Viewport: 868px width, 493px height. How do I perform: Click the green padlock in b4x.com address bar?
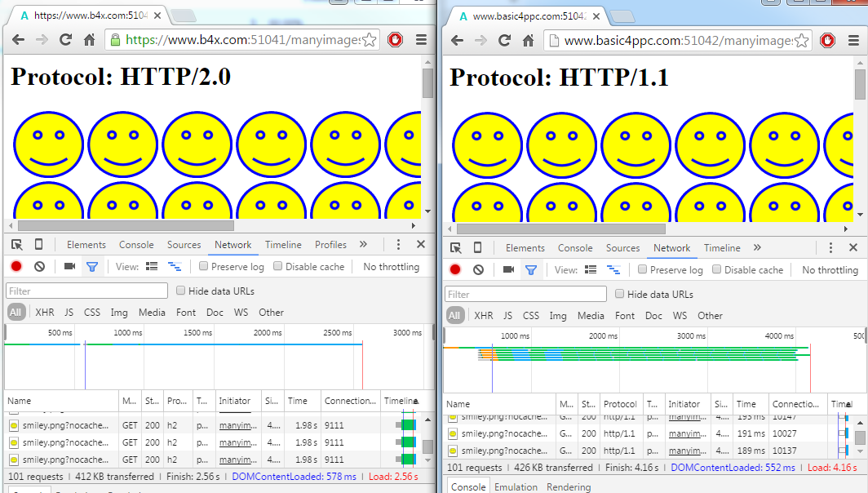(x=115, y=40)
